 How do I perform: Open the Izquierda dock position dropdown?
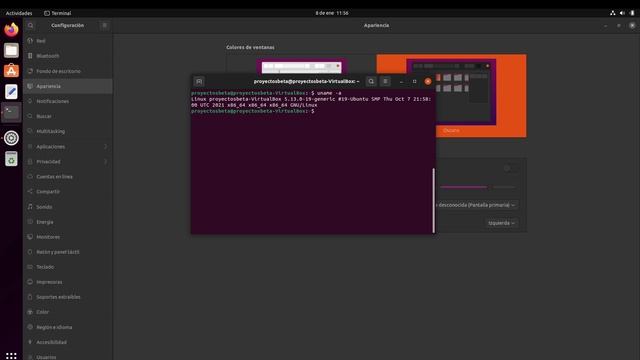(502, 223)
